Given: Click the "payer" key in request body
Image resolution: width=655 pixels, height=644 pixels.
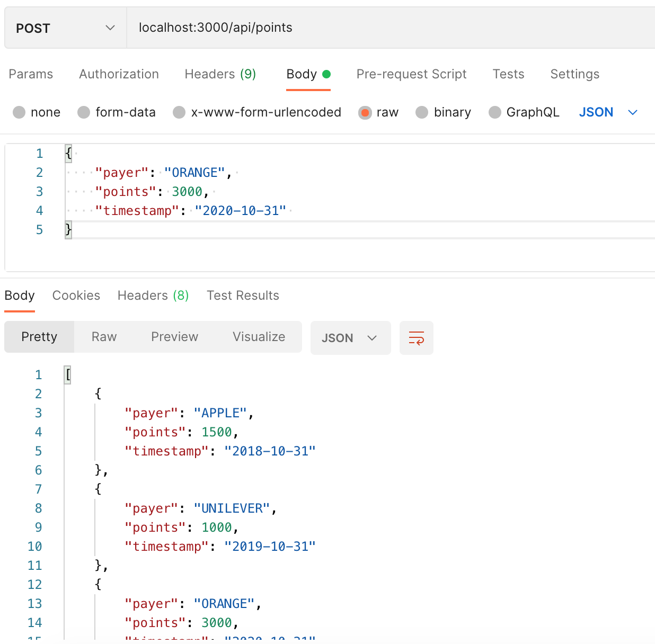Looking at the screenshot, I should (x=122, y=173).
